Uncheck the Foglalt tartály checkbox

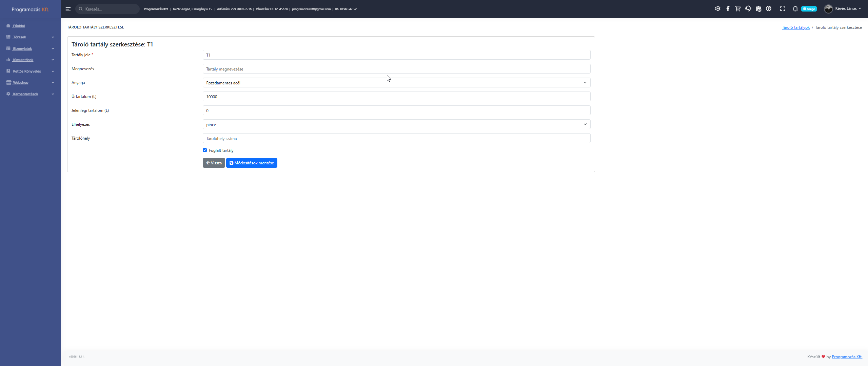[x=205, y=150]
